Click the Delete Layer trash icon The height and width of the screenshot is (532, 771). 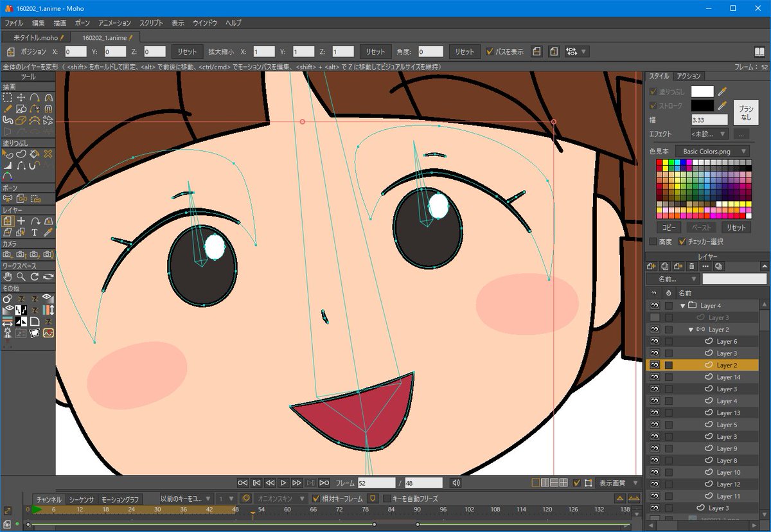click(x=691, y=266)
